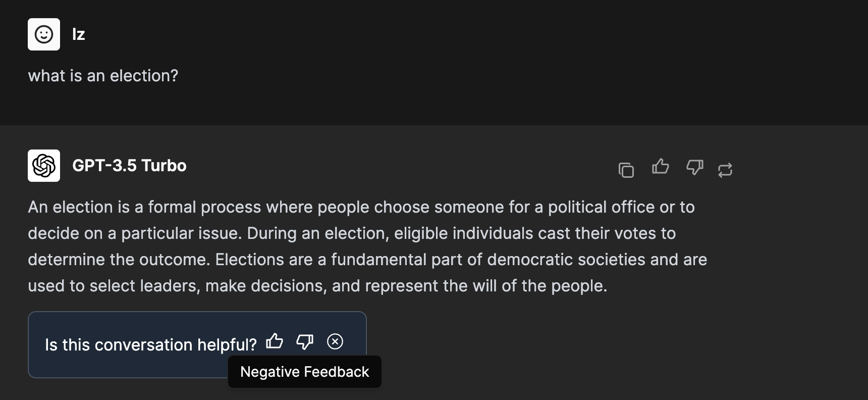Click the "Is this conversation helpful?" text
This screenshot has width=868, height=400.
click(x=150, y=344)
